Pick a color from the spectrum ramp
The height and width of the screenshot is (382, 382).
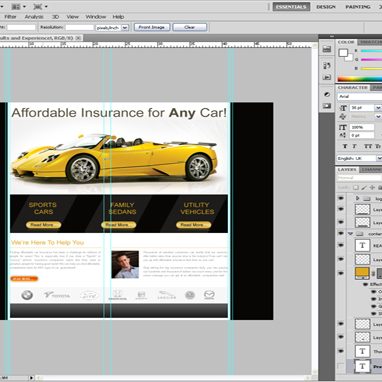[x=360, y=79]
